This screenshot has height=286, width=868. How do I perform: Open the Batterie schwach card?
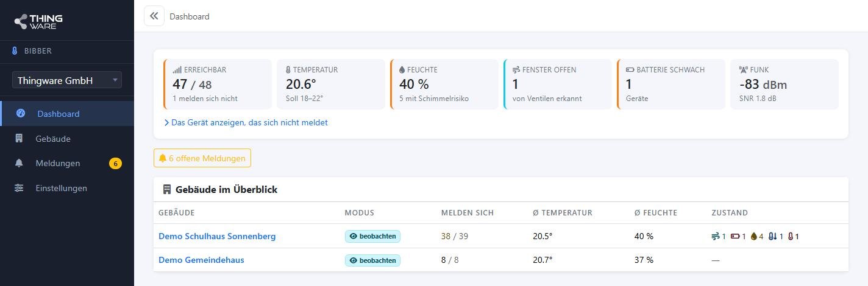point(671,84)
